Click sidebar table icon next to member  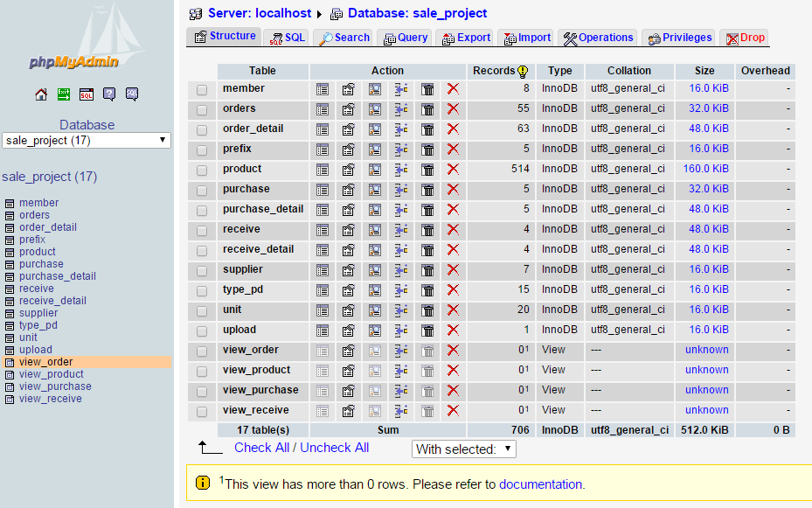(10, 204)
